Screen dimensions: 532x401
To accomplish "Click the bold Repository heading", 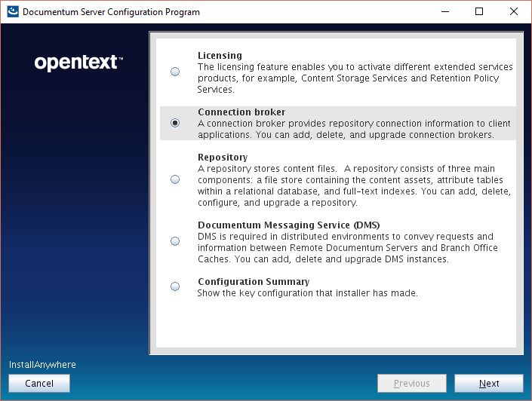I will coord(223,158).
